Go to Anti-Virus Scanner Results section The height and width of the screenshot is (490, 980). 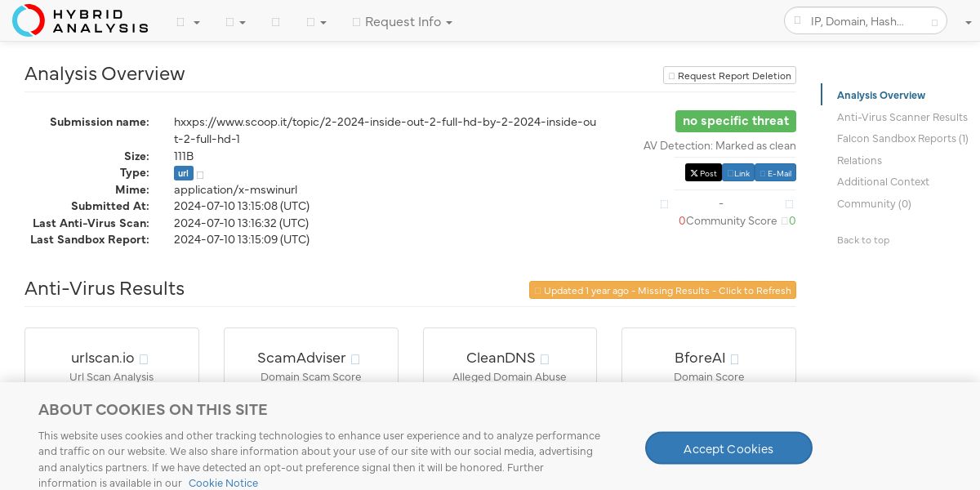point(902,118)
